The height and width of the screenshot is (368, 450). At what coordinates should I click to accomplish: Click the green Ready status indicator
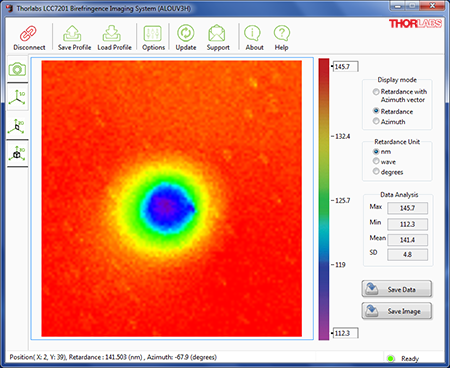pyautogui.click(x=391, y=359)
